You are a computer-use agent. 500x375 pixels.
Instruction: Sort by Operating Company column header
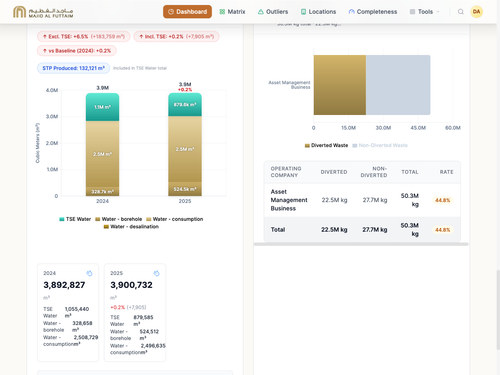[286, 172]
